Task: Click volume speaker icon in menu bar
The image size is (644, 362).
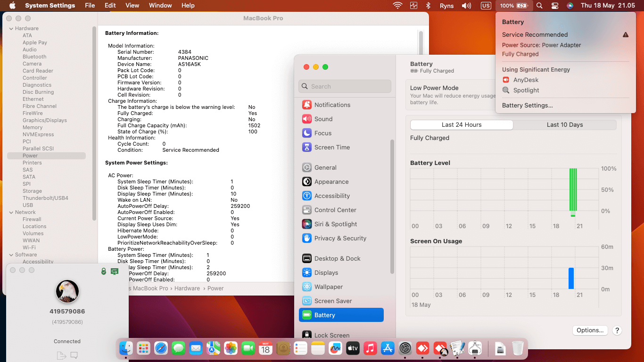Action: click(466, 6)
